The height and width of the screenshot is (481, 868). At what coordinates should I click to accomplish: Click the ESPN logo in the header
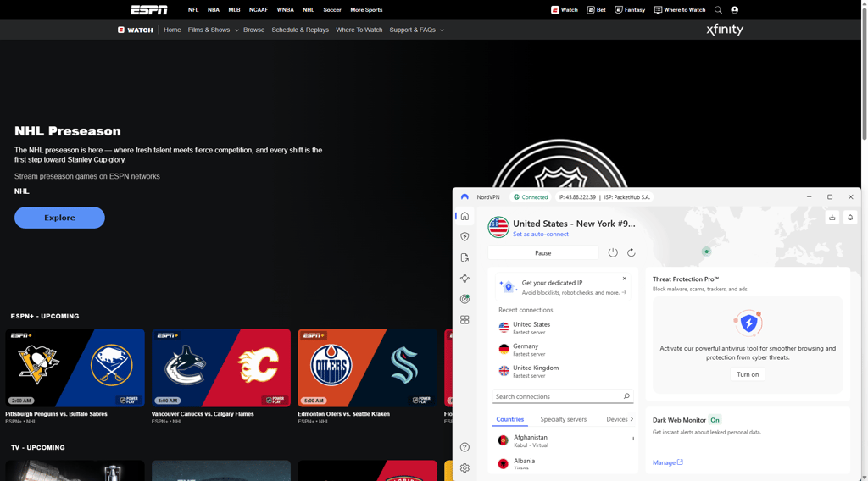click(x=149, y=10)
